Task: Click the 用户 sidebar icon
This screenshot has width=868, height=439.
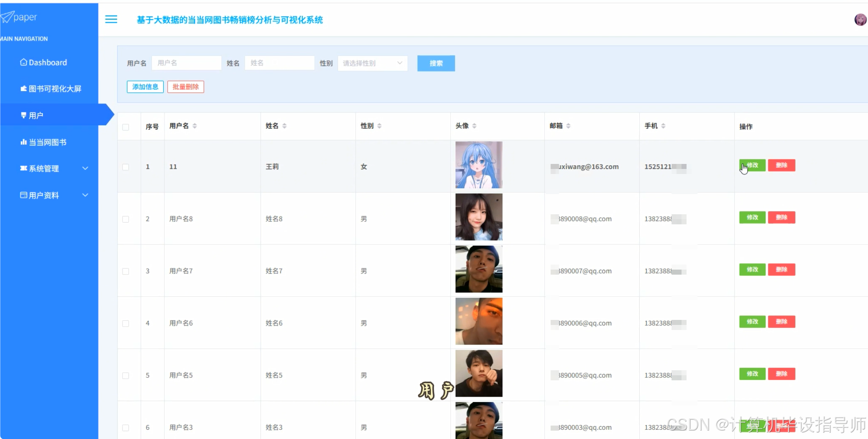Action: pyautogui.click(x=23, y=115)
